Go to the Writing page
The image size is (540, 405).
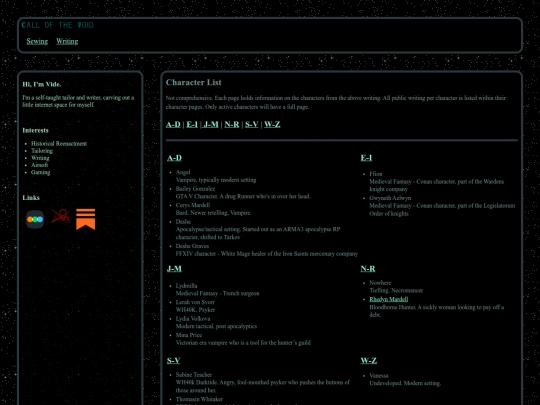click(x=67, y=41)
